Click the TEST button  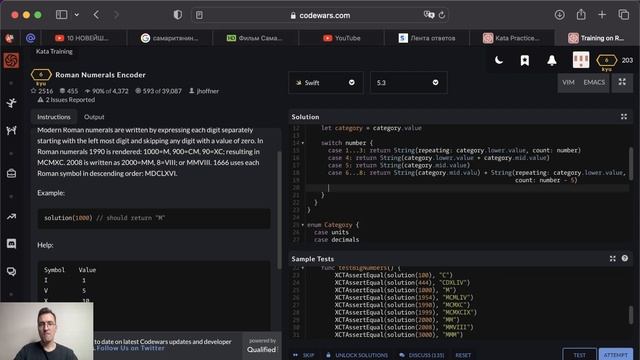pos(579,355)
